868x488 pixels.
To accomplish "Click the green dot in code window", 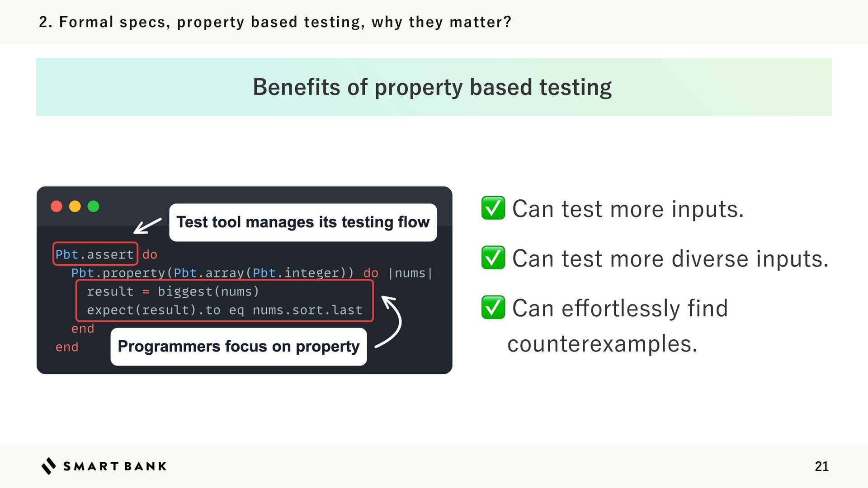I will pyautogui.click(x=94, y=206).
